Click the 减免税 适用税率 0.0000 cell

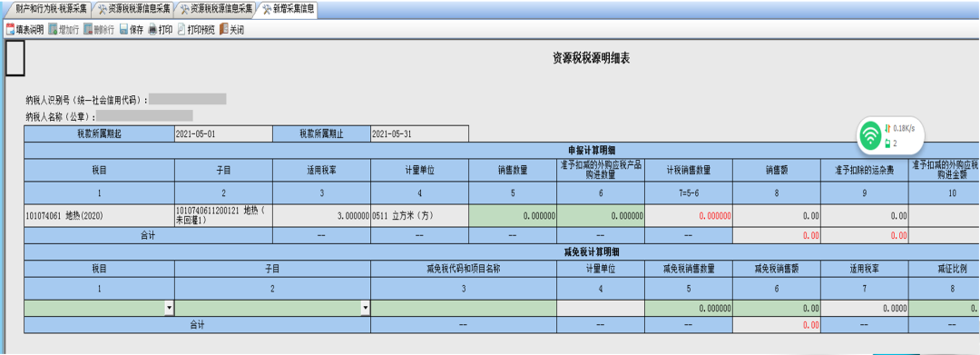(x=864, y=308)
